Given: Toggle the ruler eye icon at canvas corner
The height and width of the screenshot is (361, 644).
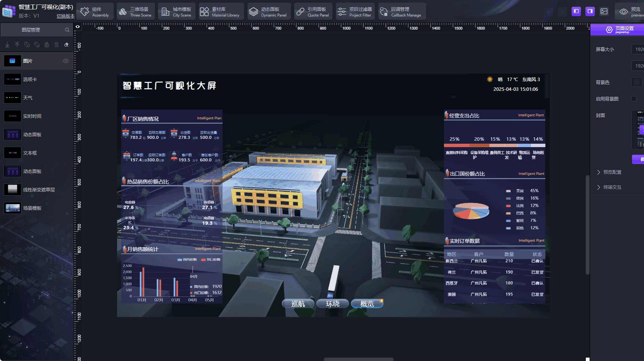Looking at the screenshot, I should pos(78,27).
